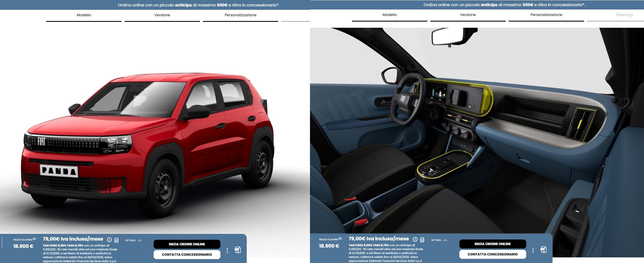The height and width of the screenshot is (263, 644).
Task: Click 'Ordina online' banner above red Panda
Action: 198,5
